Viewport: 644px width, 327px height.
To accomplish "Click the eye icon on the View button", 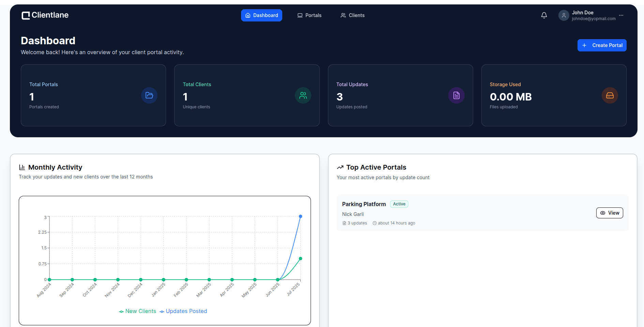I will pos(603,213).
